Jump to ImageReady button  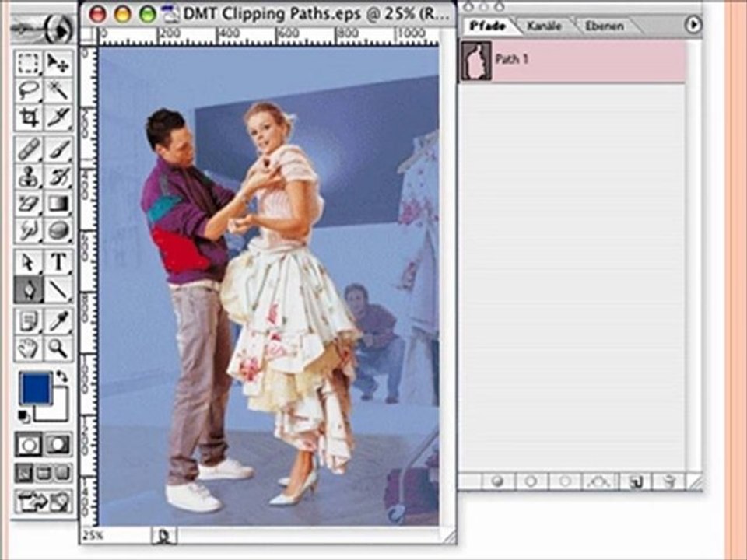tap(44, 502)
